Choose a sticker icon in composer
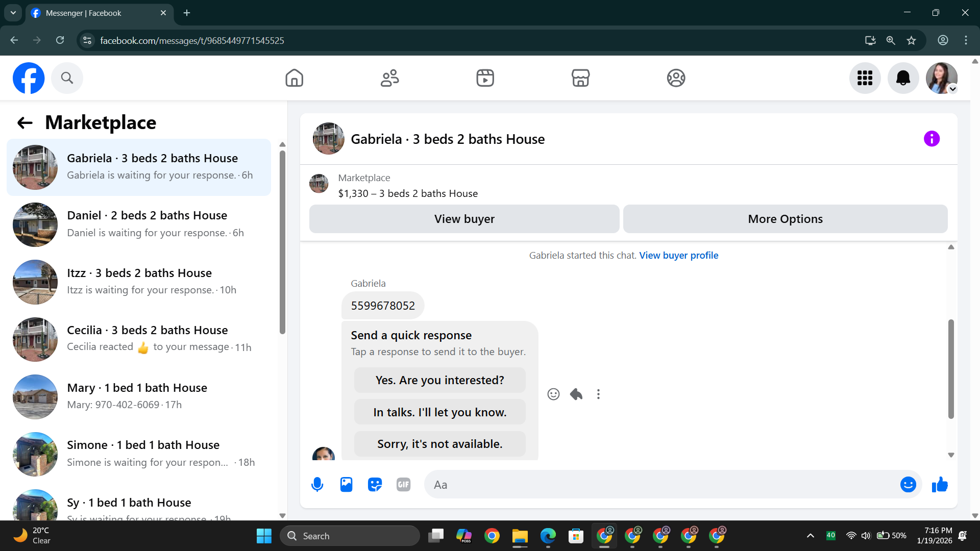The height and width of the screenshot is (551, 980). point(375,485)
